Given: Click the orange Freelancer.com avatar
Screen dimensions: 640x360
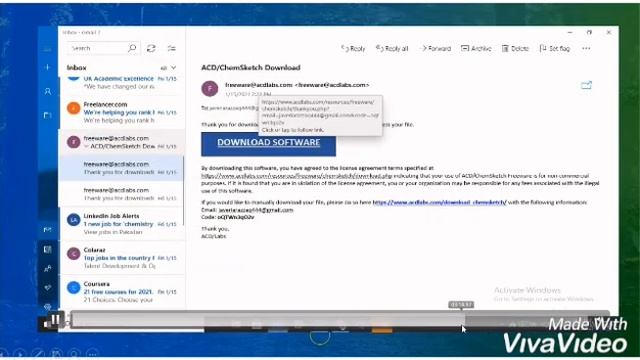Looking at the screenshot, I should tap(73, 109).
